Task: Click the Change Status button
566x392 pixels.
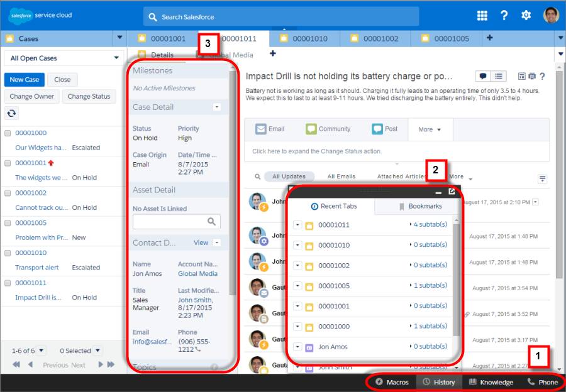Action: pos(89,96)
